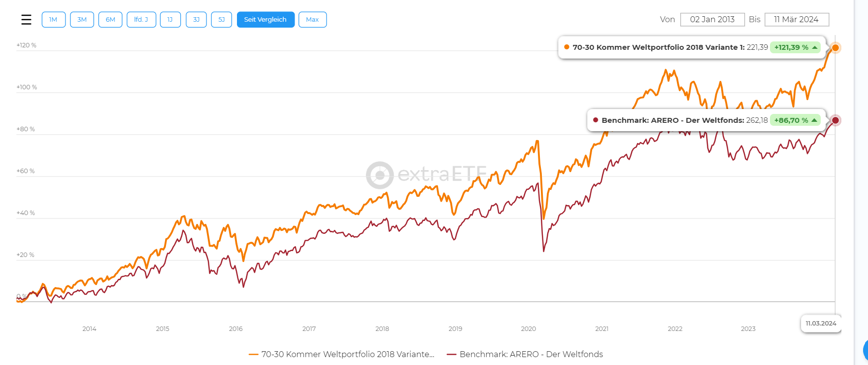
Task: Select the Max time range
Action: (x=312, y=20)
